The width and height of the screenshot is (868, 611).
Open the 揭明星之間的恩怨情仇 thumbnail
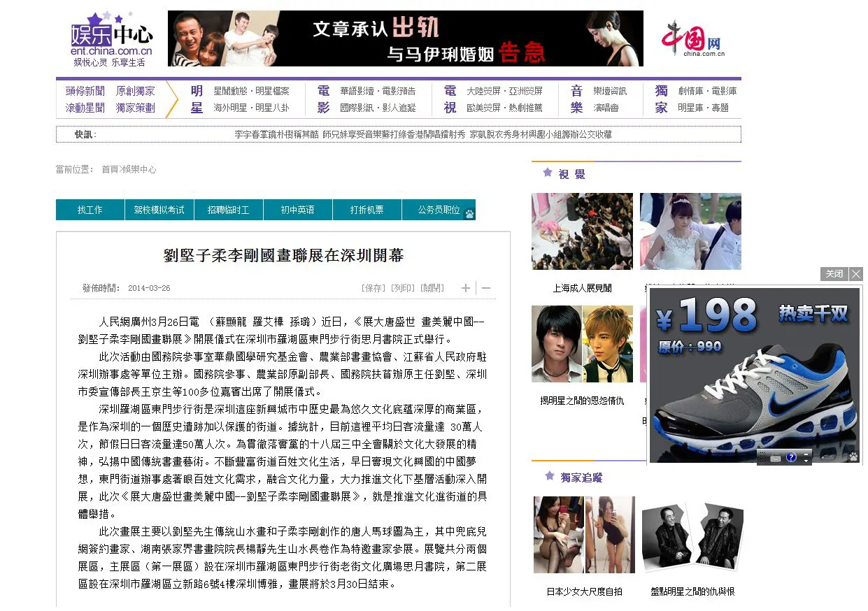click(582, 344)
